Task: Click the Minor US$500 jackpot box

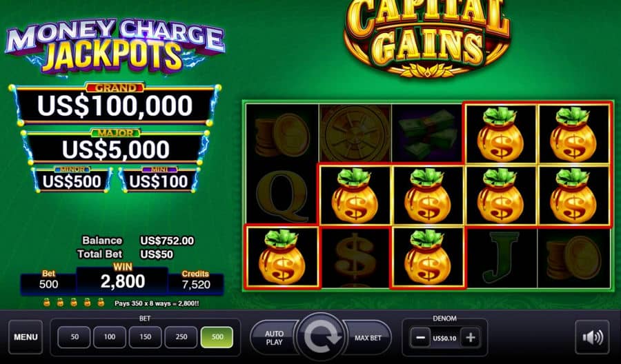Action: [x=72, y=181]
